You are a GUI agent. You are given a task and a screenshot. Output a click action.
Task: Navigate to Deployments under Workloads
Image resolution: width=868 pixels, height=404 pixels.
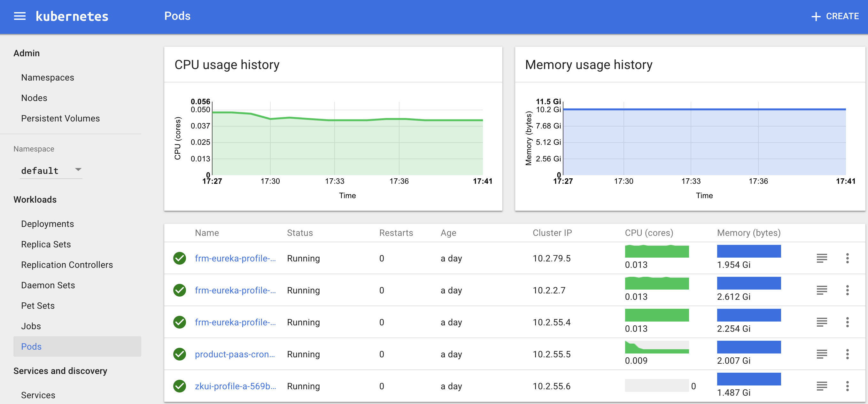(x=48, y=224)
